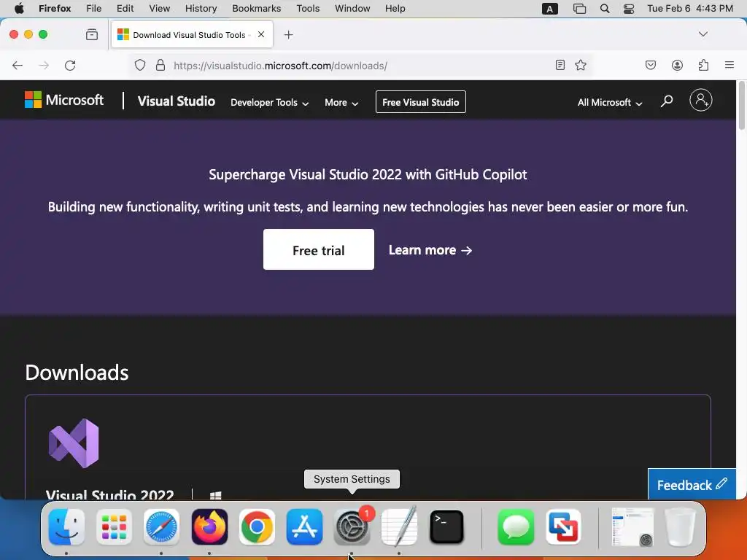Viewport: 747px width, 560px height.
Task: Open TextEdit from the Dock
Action: [x=399, y=527]
